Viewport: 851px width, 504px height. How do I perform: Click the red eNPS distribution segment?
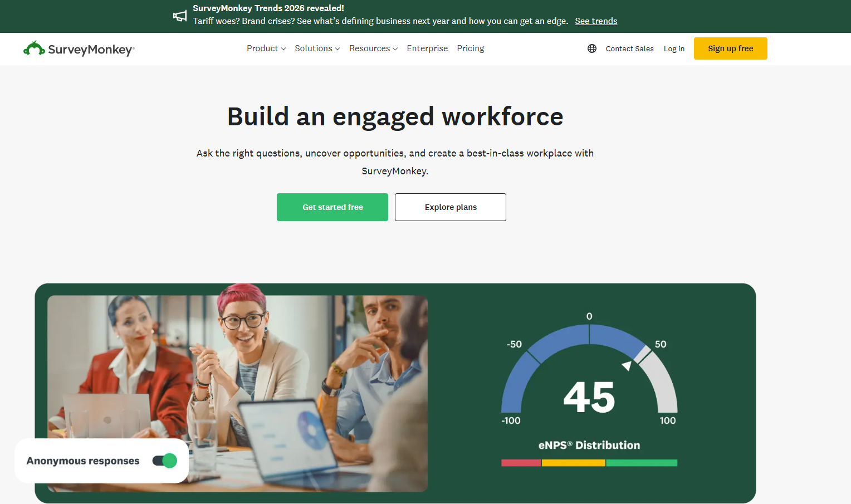click(520, 462)
